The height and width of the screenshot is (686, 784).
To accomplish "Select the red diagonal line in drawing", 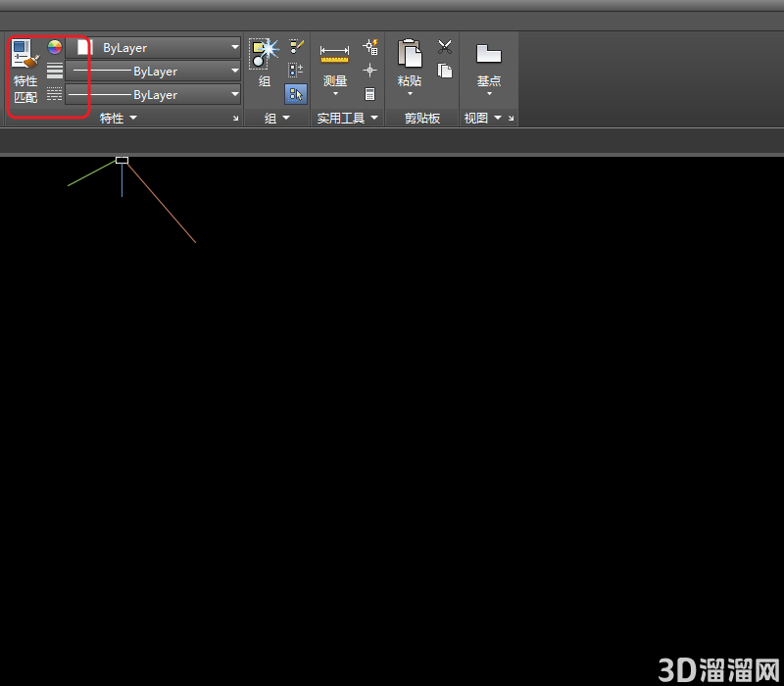I will point(161,203).
